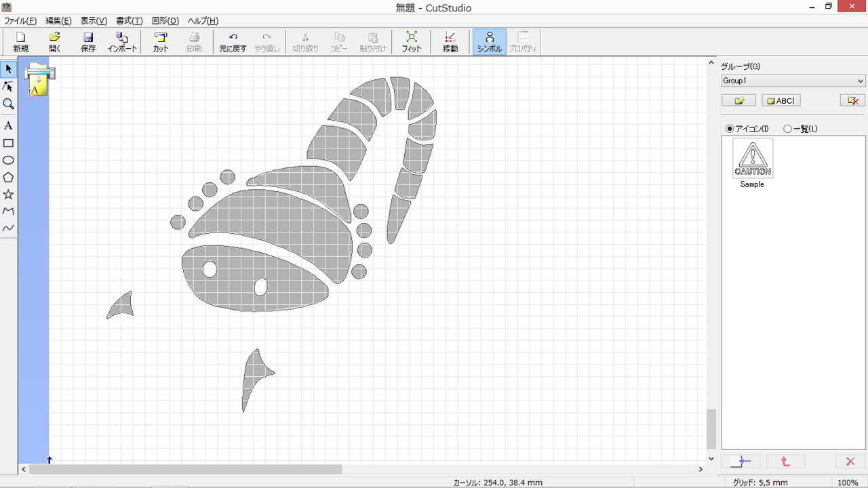The image size is (868, 488).
Task: Click the vertical scrollbar down arrow
Action: coord(711,458)
